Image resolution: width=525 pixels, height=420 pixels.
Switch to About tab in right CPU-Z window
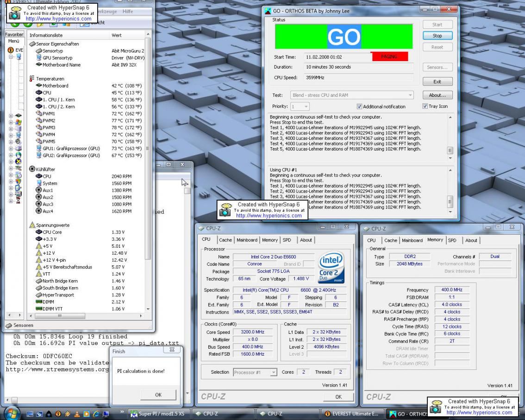click(x=471, y=240)
